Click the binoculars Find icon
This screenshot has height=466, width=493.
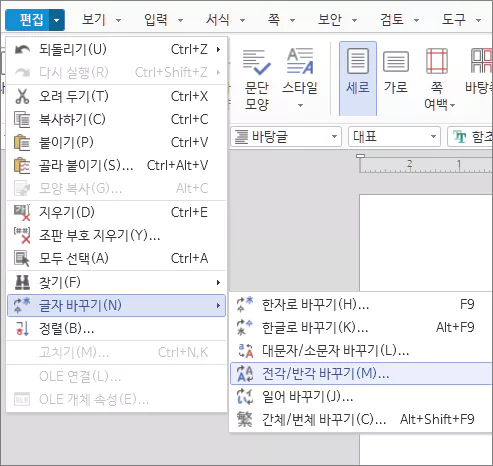click(x=22, y=282)
